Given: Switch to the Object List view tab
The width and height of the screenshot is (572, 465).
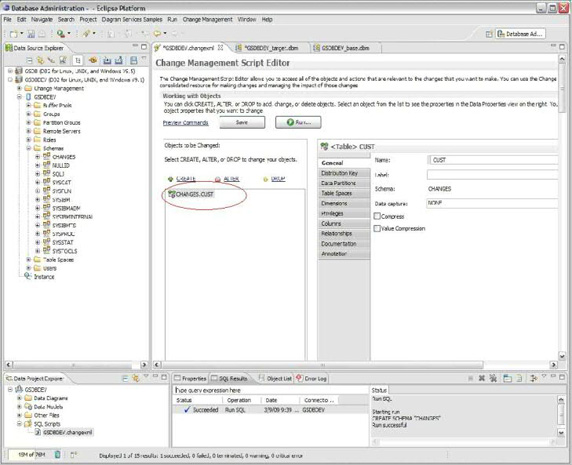Looking at the screenshot, I should (x=275, y=379).
